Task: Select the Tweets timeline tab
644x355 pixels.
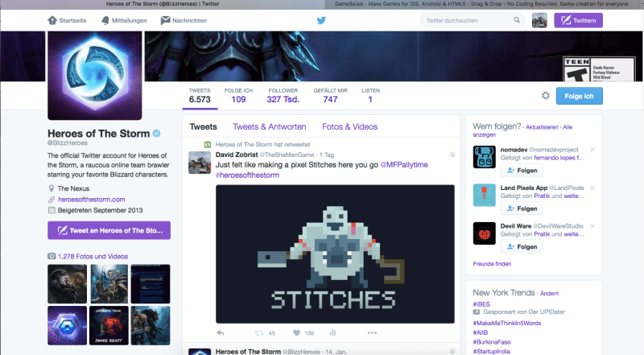Action: (x=204, y=126)
